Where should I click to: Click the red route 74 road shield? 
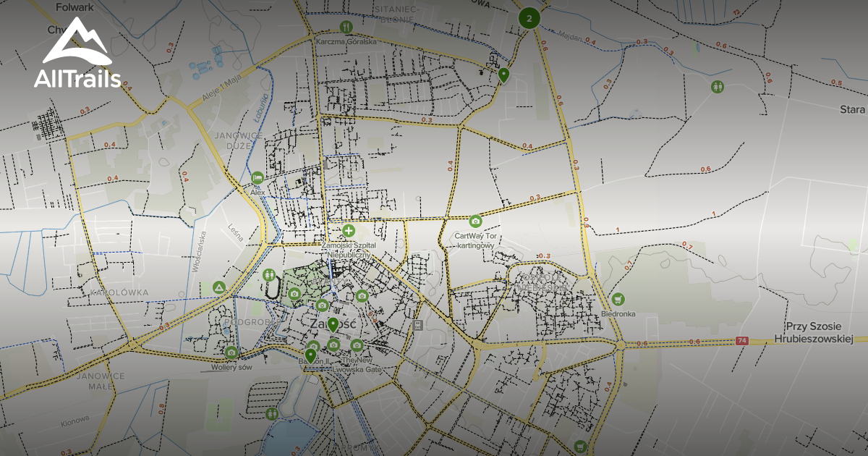[x=741, y=341]
